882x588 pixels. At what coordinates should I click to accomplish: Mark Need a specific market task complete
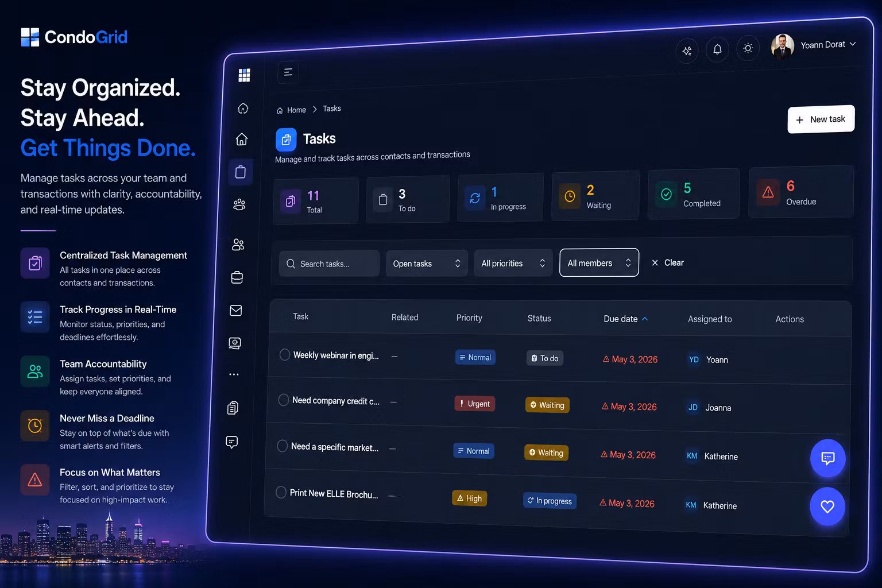tap(282, 446)
